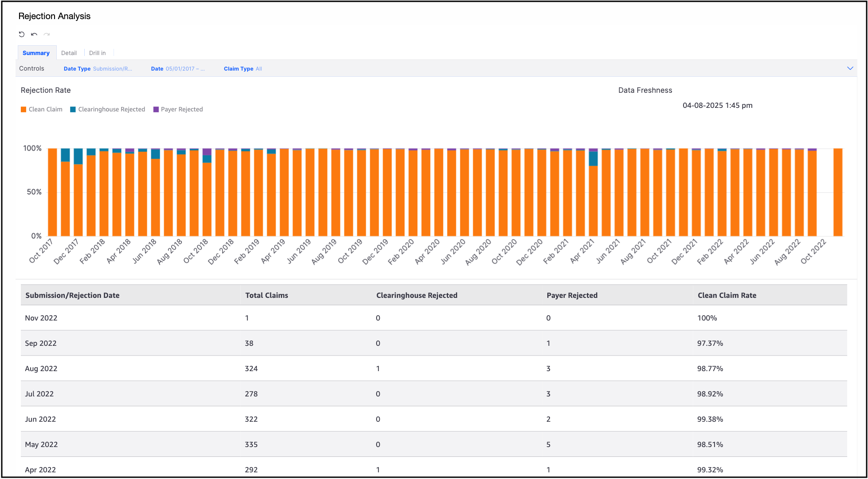
Task: Select the Clean Claim legend entry
Action: pos(42,109)
